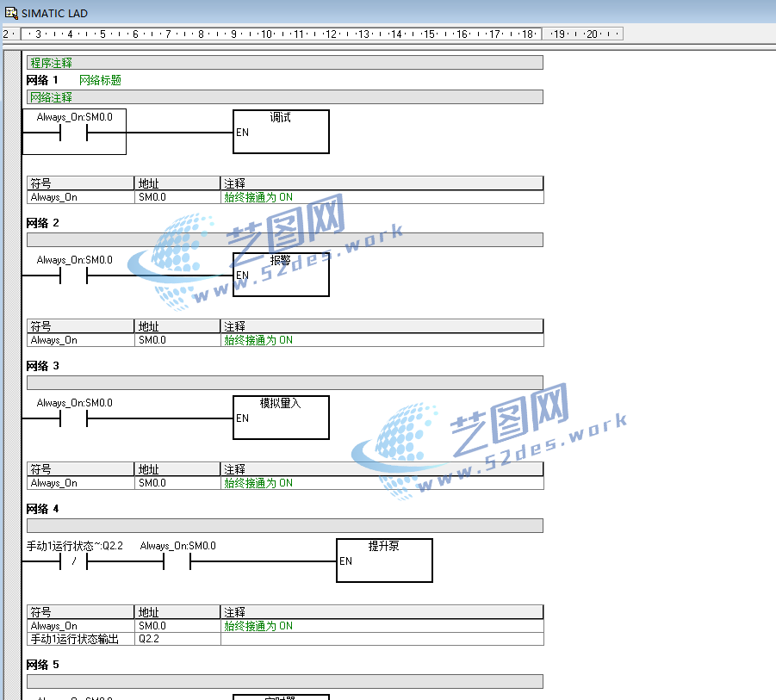Click the Always_On symbol cell under network 3
The image size is (776, 700).
pyautogui.click(x=80, y=483)
